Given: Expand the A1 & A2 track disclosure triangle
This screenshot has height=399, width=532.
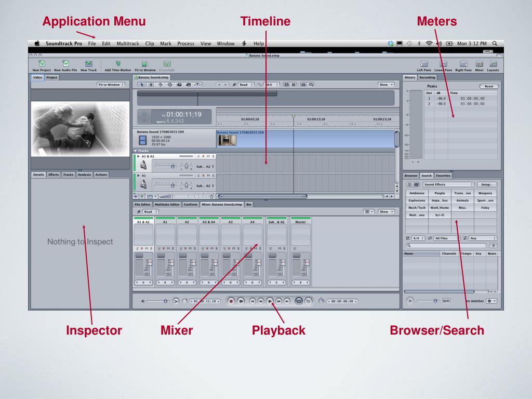Looking at the screenshot, I should click(x=138, y=156).
